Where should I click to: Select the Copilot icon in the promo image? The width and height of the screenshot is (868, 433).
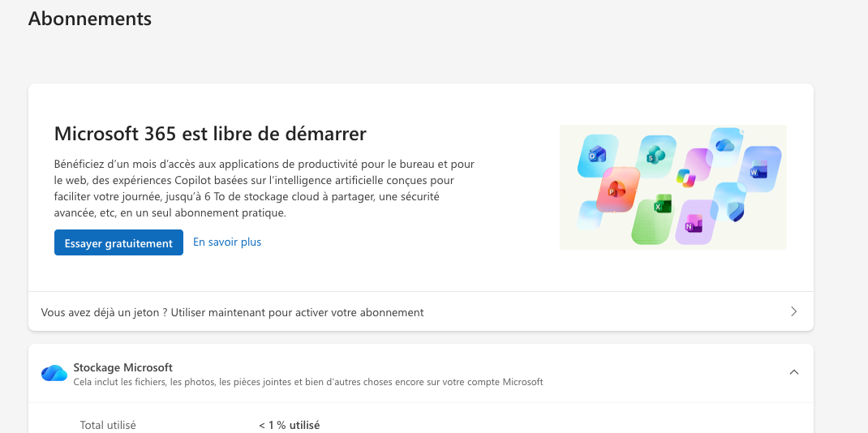pos(685,178)
